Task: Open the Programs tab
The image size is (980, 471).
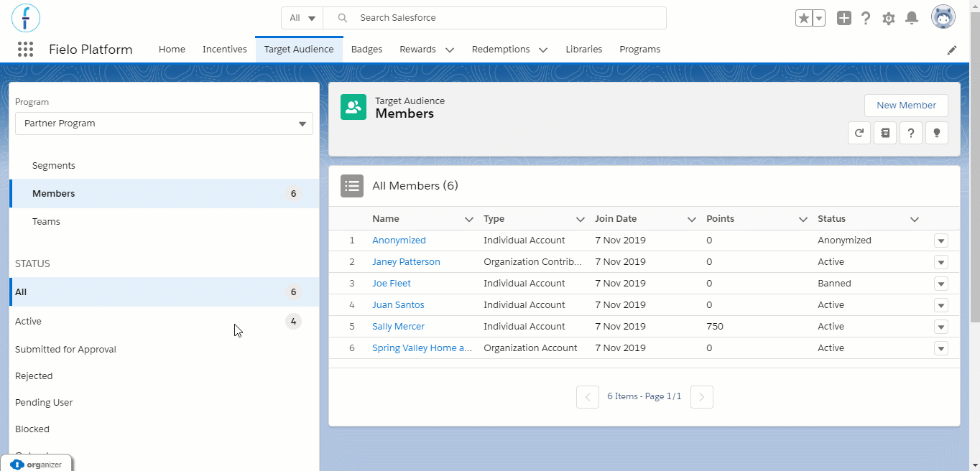Action: 639,50
